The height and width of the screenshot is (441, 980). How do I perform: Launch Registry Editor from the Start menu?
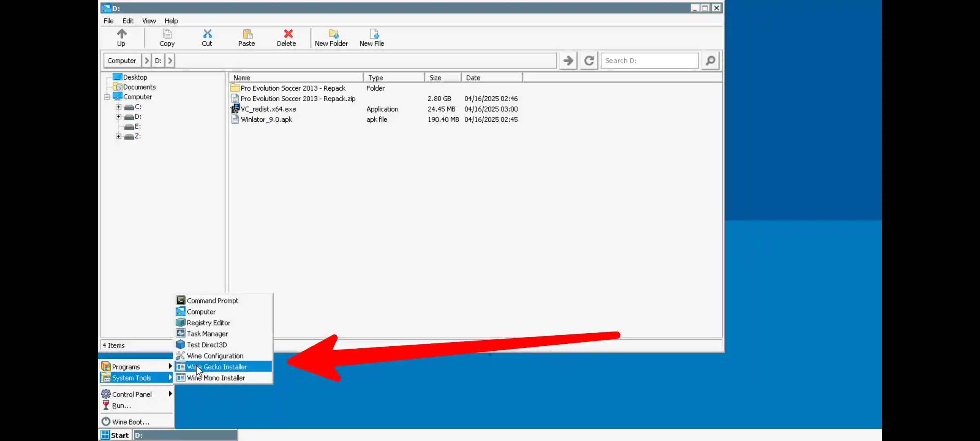pyautogui.click(x=208, y=322)
